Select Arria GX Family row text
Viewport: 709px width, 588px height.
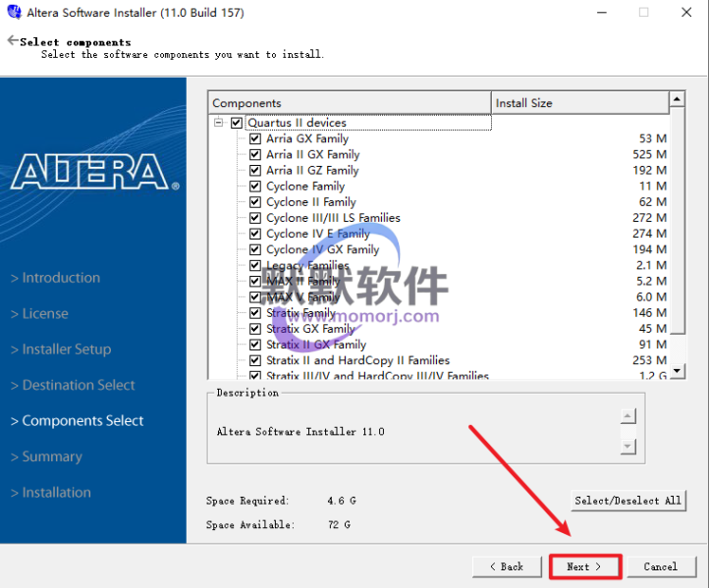tap(307, 138)
